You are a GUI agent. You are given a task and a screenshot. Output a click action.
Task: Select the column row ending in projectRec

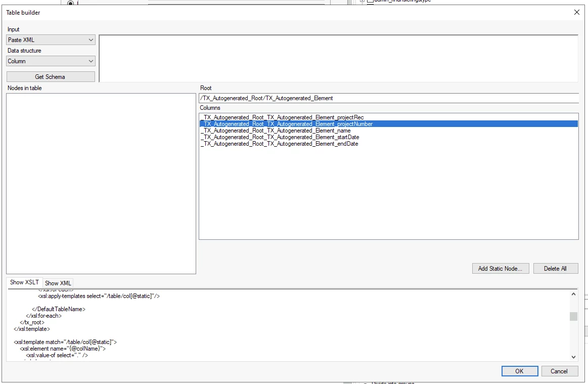(388, 117)
